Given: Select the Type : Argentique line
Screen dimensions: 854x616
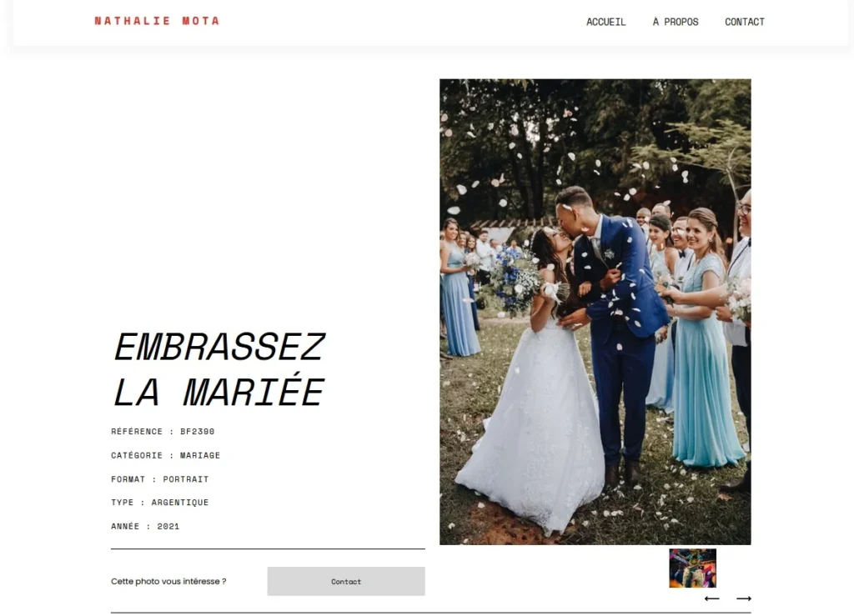Looking at the screenshot, I should click(x=159, y=503).
